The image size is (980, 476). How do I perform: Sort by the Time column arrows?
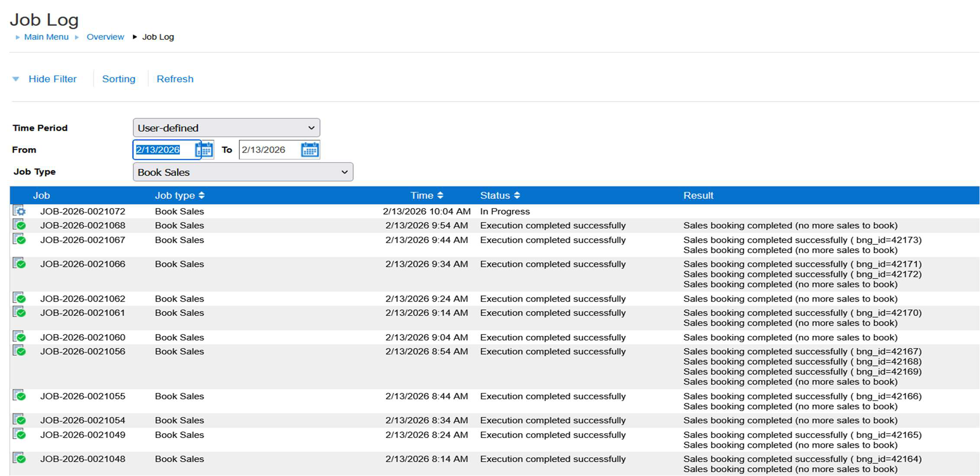440,196
